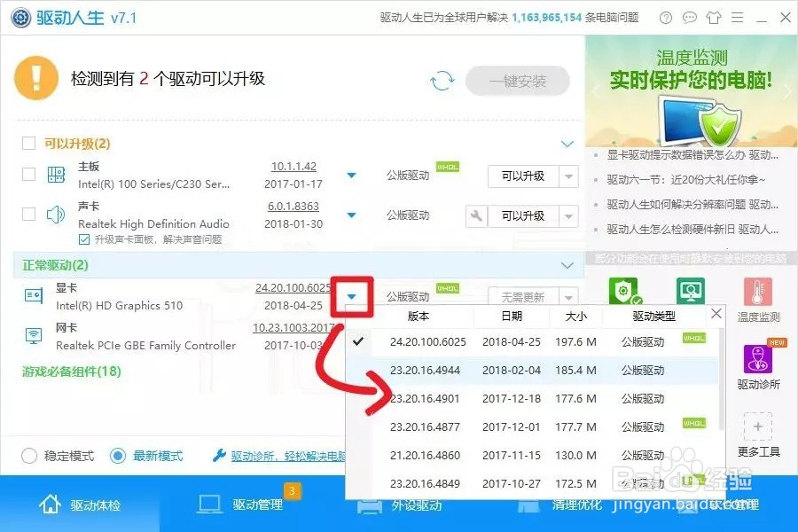Open the main menu hamburger icon
Viewport: 798px width, 532px height.
click(738, 18)
